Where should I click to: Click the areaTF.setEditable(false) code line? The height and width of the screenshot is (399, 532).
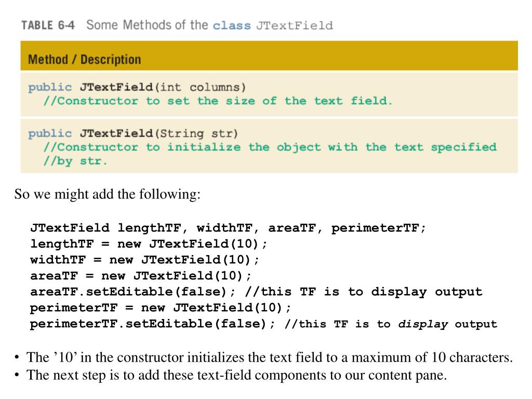coord(256,292)
